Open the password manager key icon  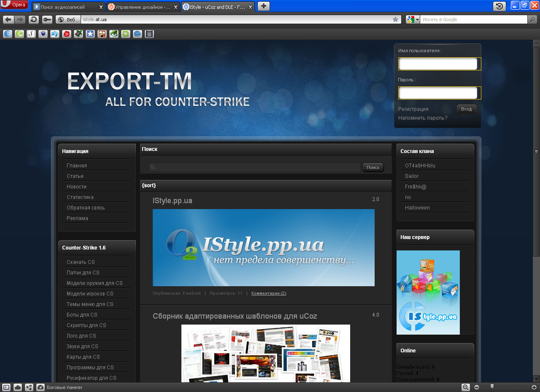(x=47, y=19)
